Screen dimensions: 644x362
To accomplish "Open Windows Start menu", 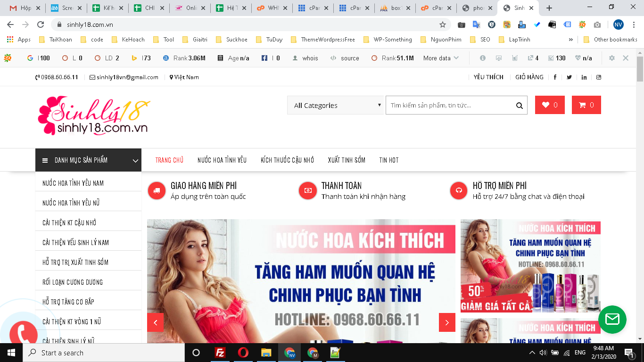I will (x=11, y=353).
